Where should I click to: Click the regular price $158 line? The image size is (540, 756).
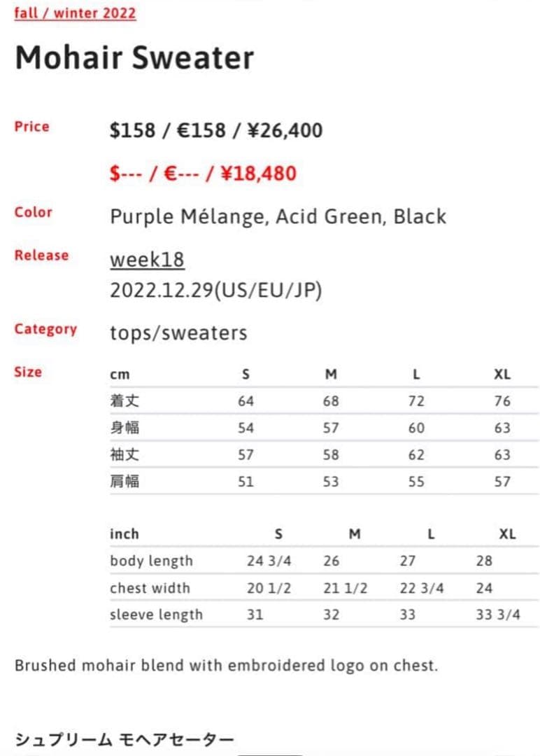point(216,130)
